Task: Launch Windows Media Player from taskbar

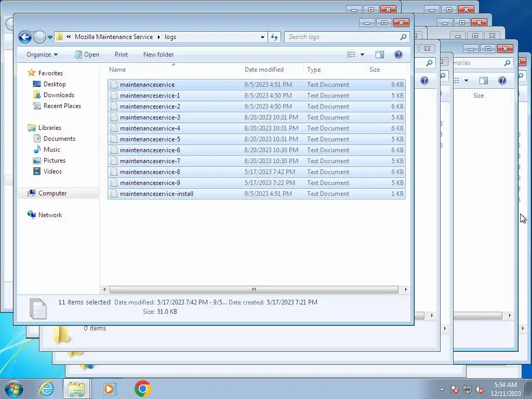Action: click(x=109, y=389)
